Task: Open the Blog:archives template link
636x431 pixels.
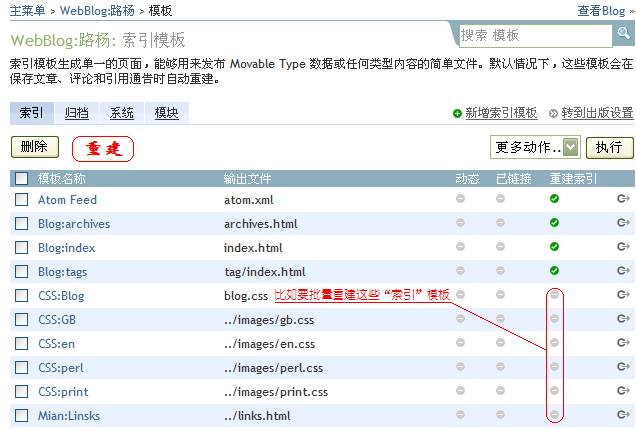Action: click(x=74, y=224)
